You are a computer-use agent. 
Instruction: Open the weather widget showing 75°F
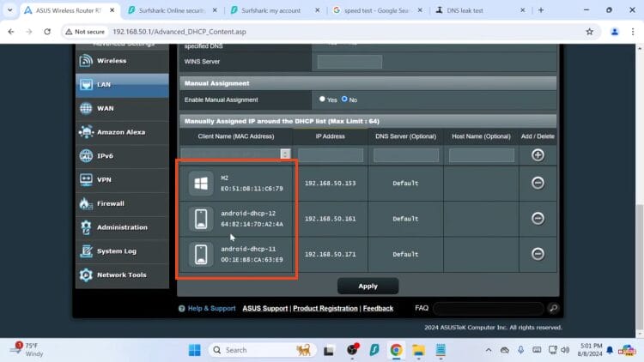click(x=27, y=350)
